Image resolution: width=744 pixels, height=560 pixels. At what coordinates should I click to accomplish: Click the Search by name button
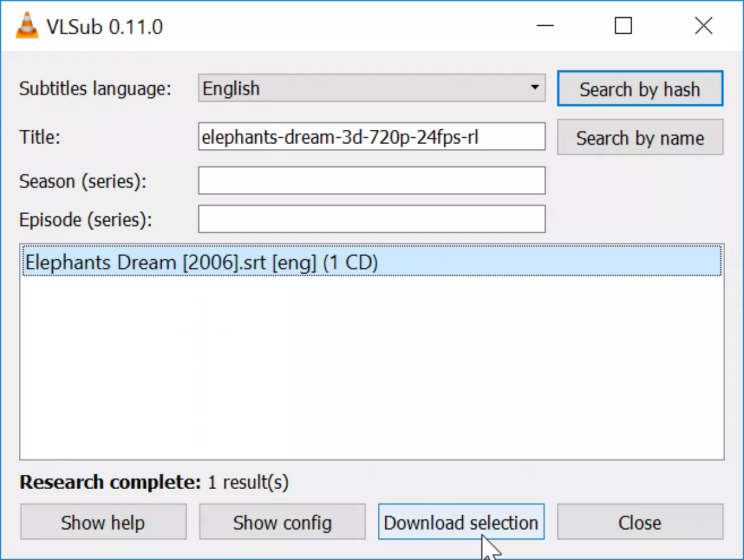coord(640,138)
